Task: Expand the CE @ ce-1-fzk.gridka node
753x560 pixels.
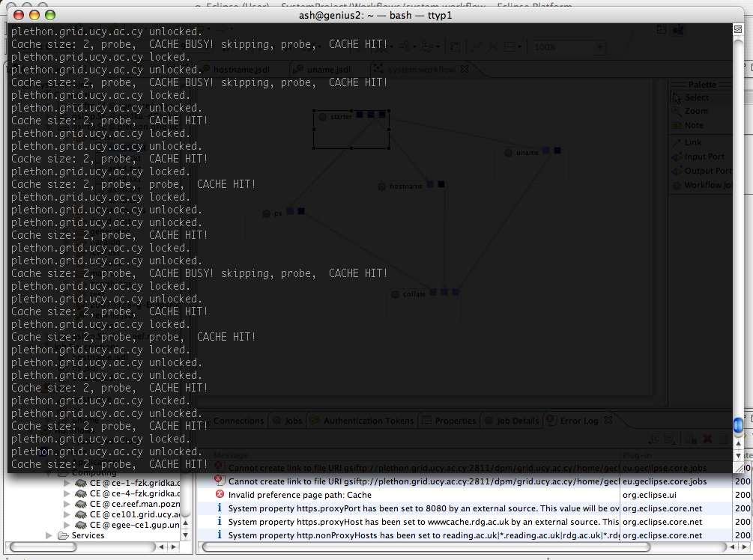Action: tap(67, 483)
